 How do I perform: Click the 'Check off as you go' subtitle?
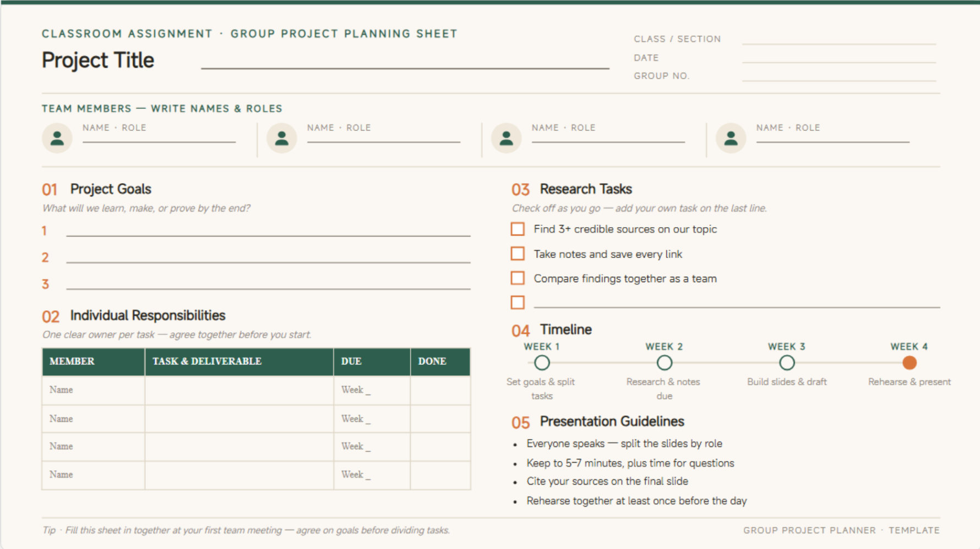(639, 208)
